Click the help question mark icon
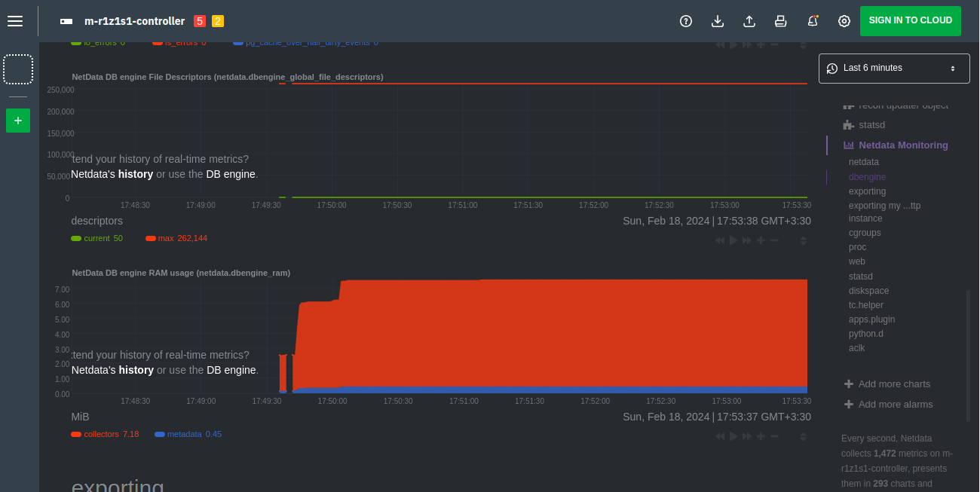 pos(686,21)
